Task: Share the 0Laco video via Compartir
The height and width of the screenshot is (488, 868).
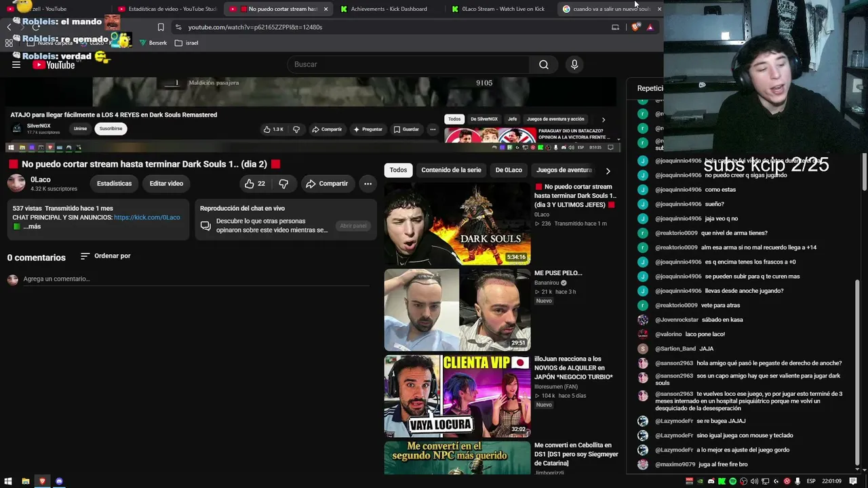Action: (326, 184)
